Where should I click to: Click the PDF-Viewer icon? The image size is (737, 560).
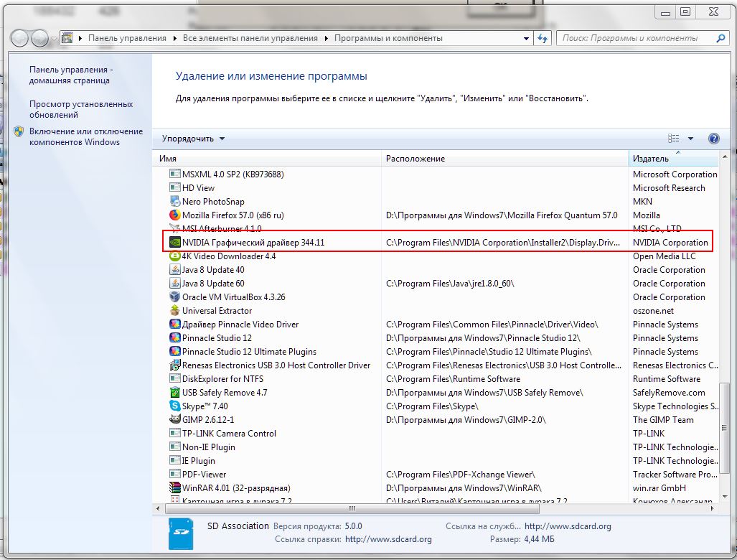[x=175, y=474]
